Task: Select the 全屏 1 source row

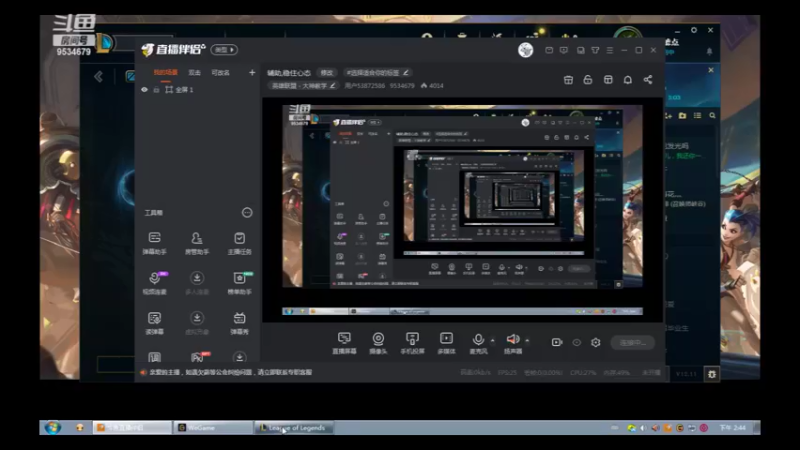Action: (198, 90)
